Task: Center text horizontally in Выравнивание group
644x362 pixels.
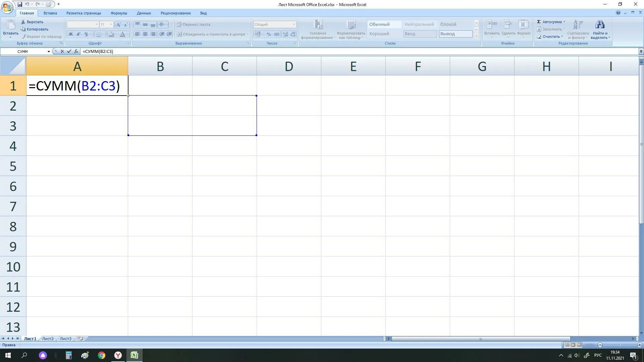Action: [145, 34]
